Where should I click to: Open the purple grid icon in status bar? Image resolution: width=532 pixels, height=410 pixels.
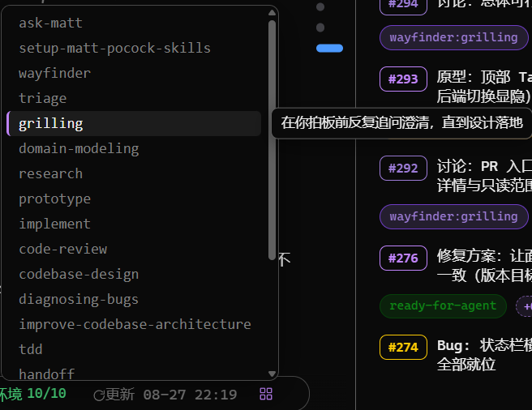[266, 394]
